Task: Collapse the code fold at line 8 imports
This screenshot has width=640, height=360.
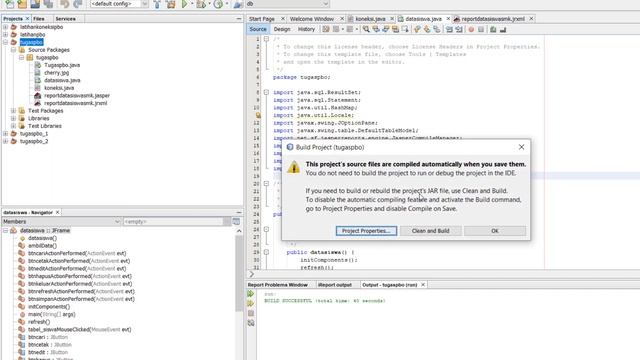Action: [266, 92]
